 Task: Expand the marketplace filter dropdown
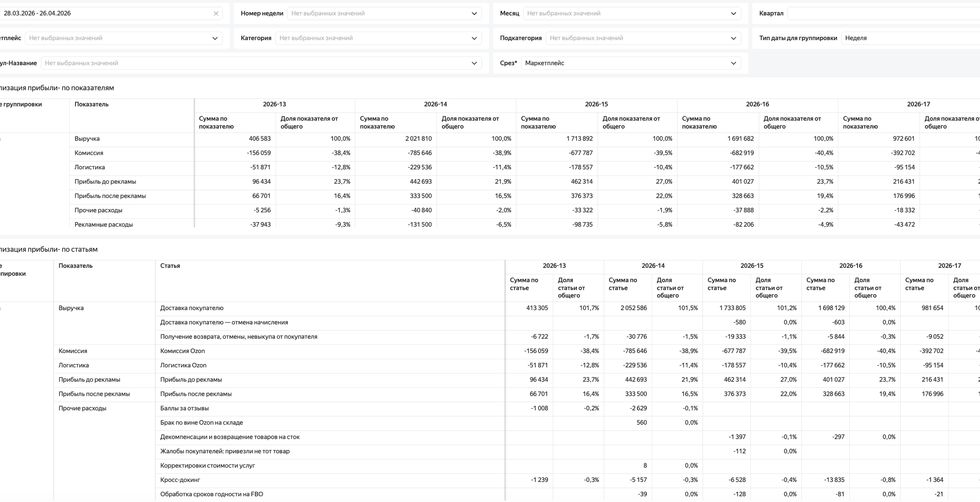click(124, 38)
